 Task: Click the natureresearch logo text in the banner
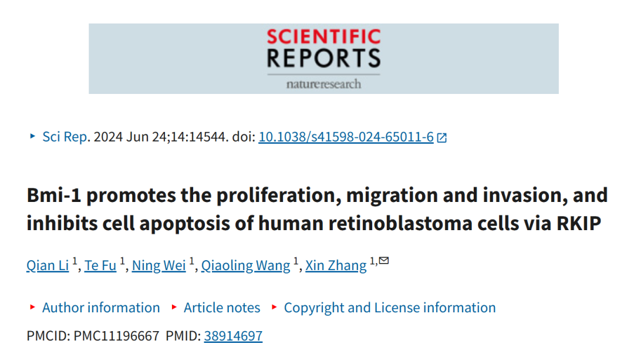point(324,84)
